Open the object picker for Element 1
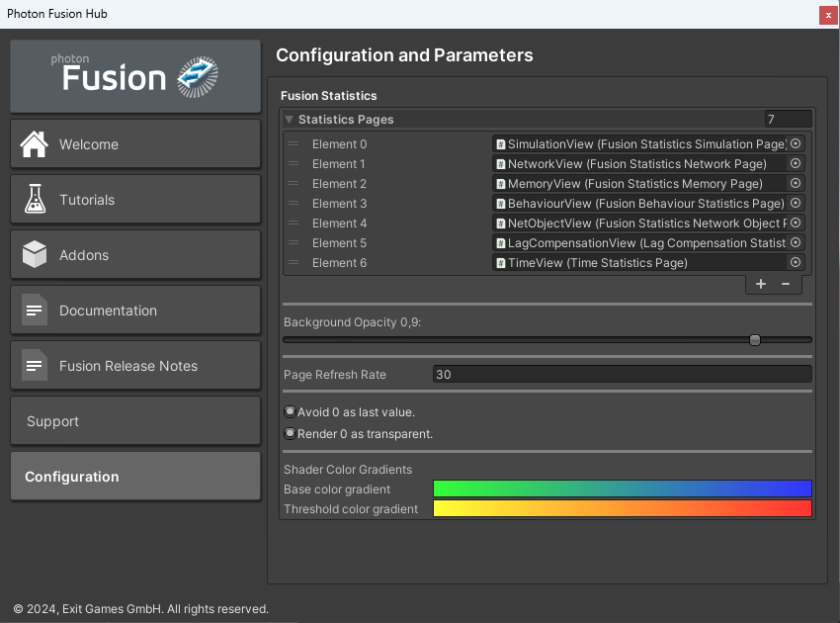 [x=796, y=163]
